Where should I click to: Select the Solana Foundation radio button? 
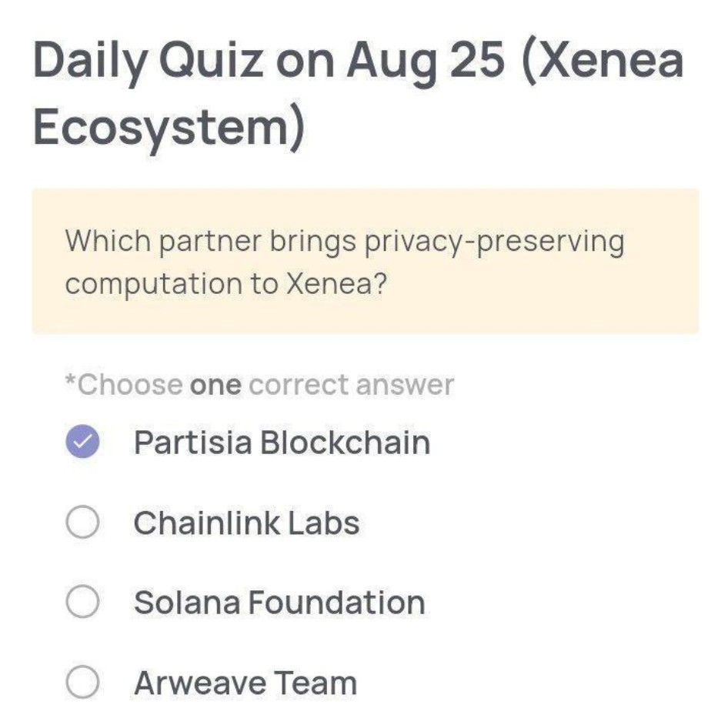pos(82,602)
